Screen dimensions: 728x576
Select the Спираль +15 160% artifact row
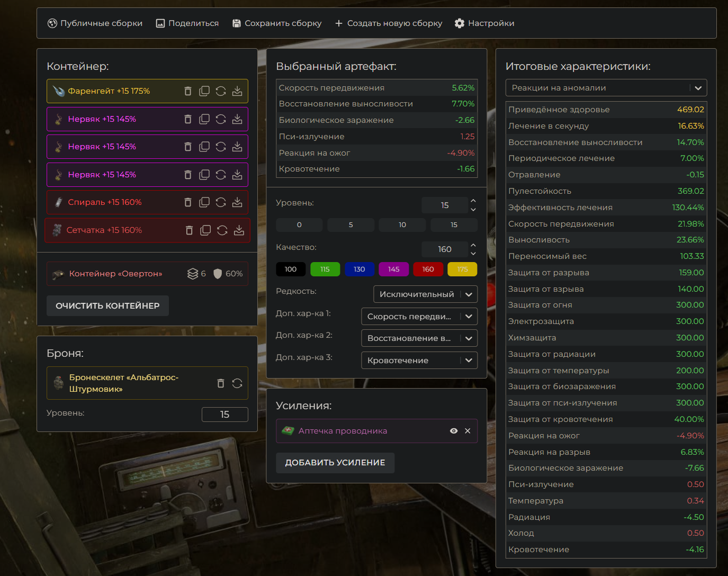[147, 202]
